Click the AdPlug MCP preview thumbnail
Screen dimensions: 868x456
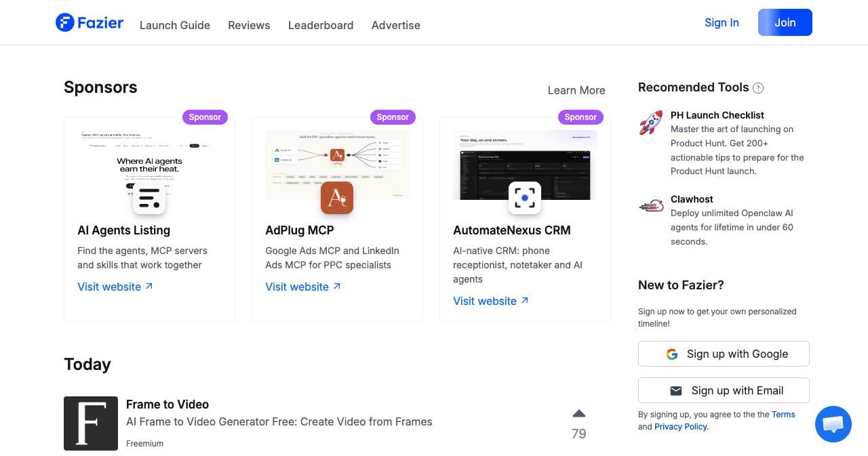tap(337, 165)
